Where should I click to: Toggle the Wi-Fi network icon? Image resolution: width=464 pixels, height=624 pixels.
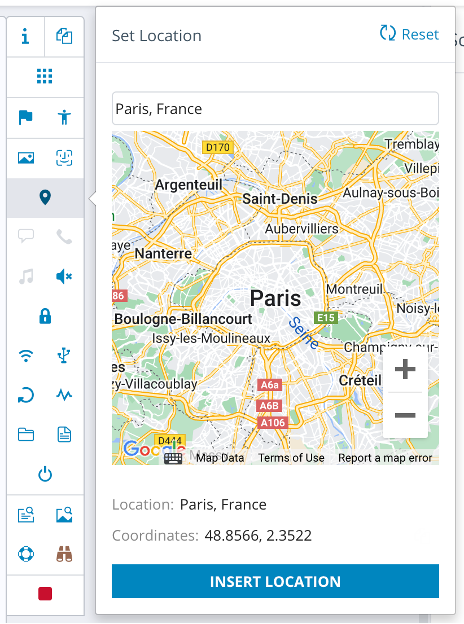pos(26,355)
